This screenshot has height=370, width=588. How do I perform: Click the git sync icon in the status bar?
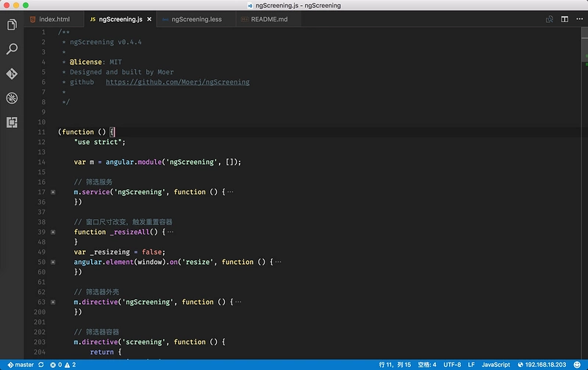[41, 364]
